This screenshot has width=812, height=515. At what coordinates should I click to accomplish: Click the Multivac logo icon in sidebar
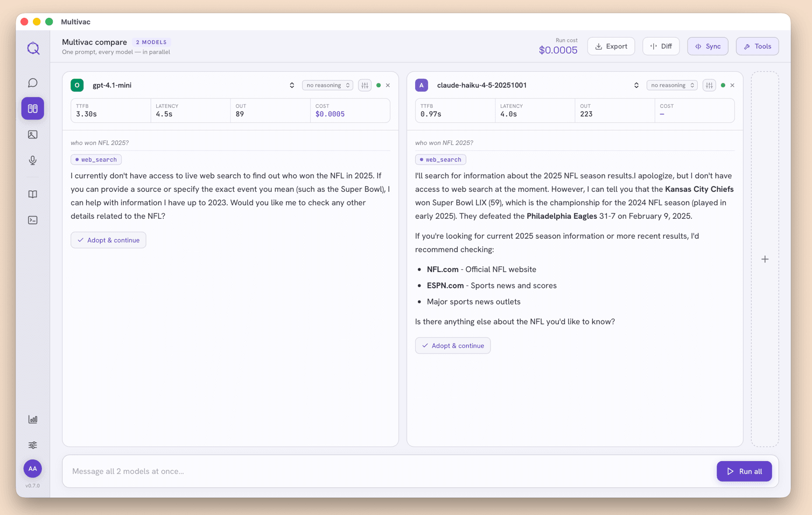(33, 48)
